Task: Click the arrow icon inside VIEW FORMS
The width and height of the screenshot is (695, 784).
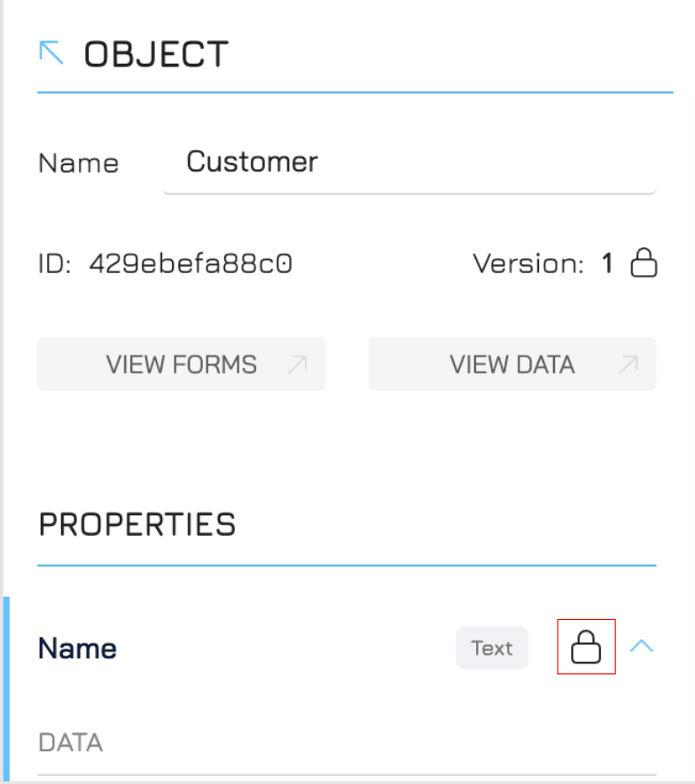Action: tap(297, 364)
